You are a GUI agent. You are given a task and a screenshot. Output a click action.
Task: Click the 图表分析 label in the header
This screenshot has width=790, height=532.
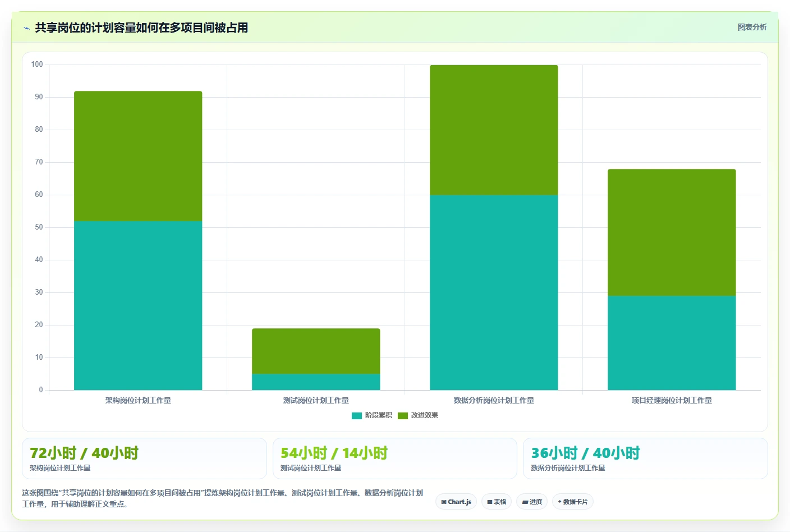(x=752, y=27)
